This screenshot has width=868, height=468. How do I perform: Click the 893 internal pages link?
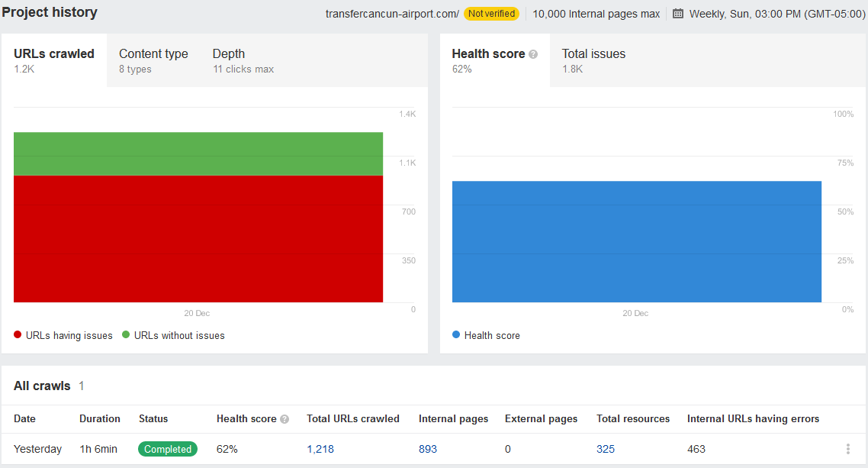tap(428, 449)
